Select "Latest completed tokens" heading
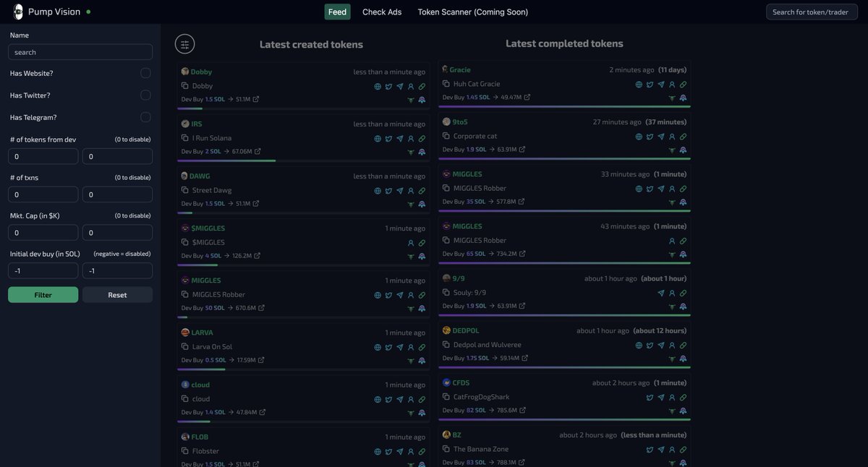 click(564, 43)
